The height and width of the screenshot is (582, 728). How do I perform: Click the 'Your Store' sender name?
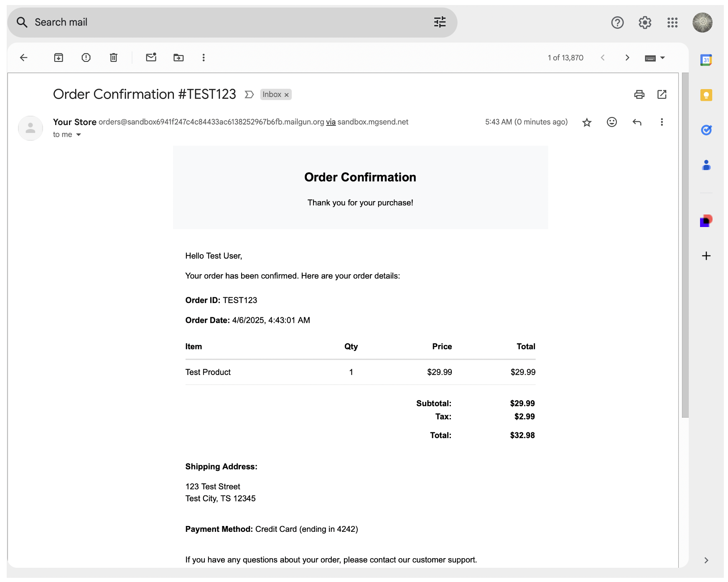pyautogui.click(x=75, y=122)
